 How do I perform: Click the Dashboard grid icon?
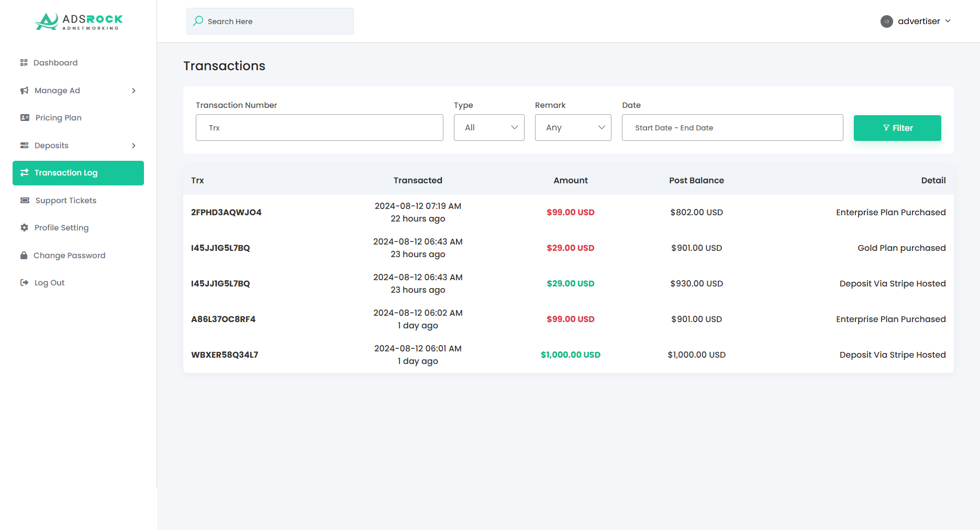click(24, 63)
